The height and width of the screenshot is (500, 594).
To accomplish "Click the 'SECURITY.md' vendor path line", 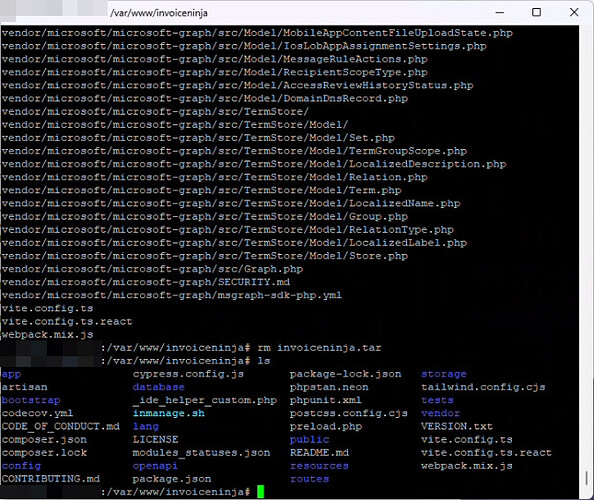I will [146, 282].
